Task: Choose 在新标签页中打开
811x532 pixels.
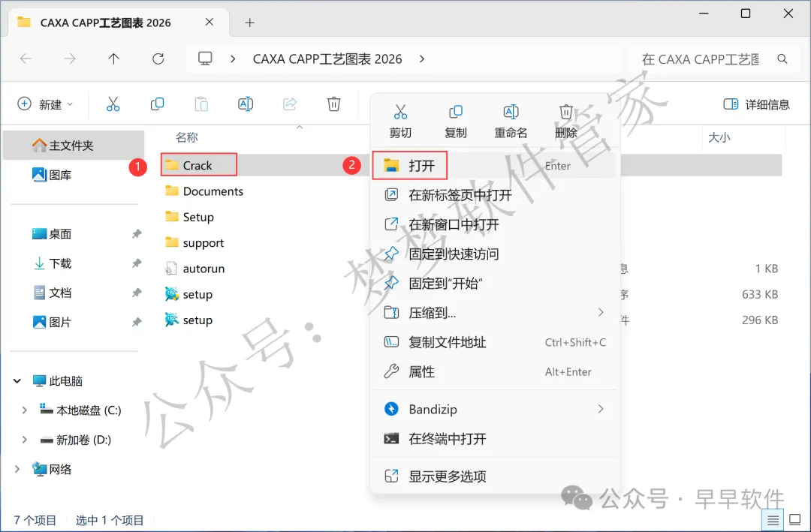Action: click(x=494, y=195)
